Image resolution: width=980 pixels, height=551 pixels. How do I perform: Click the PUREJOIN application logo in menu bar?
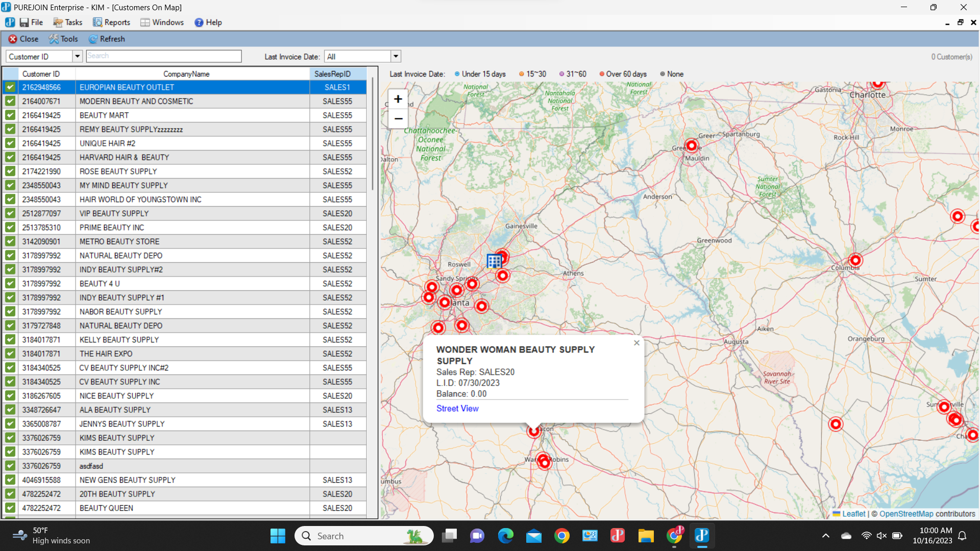[10, 22]
